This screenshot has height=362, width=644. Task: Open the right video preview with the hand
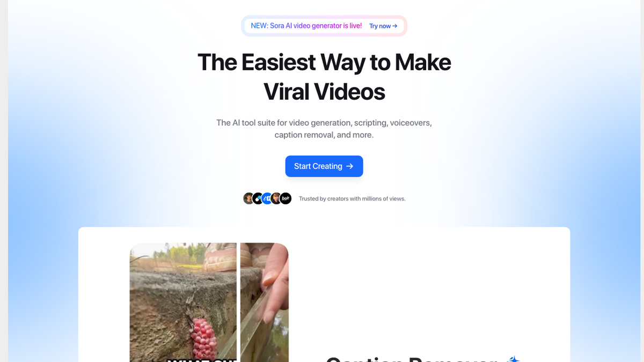coord(265,302)
